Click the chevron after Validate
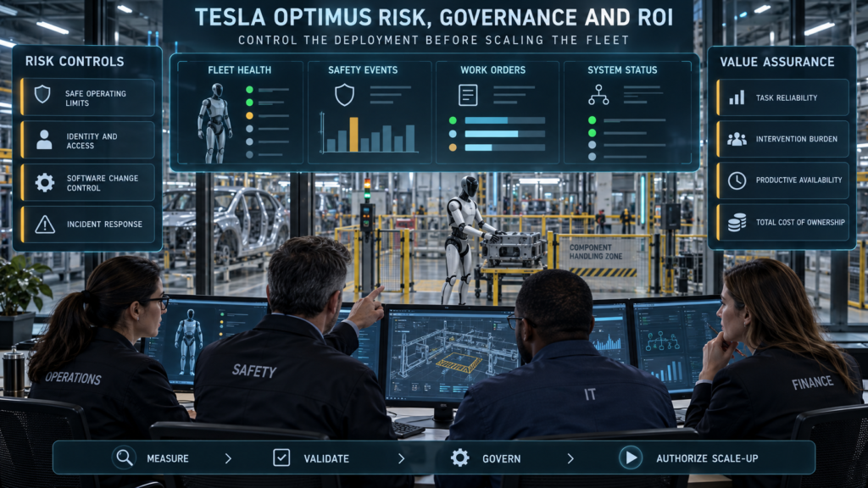 [x=401, y=458]
